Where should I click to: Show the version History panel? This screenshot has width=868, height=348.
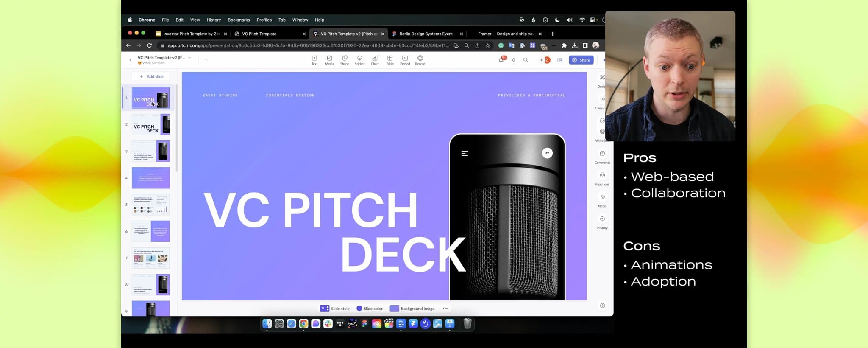[602, 222]
